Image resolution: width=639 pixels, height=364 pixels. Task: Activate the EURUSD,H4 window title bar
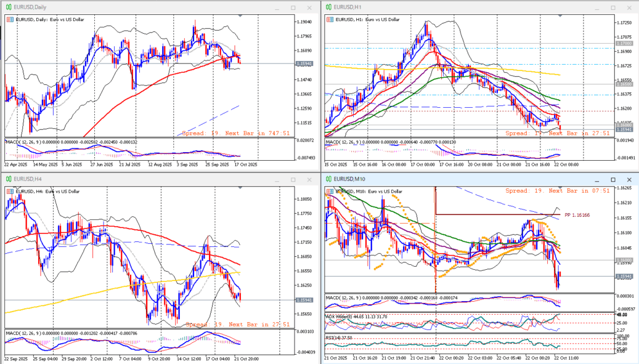(125, 178)
